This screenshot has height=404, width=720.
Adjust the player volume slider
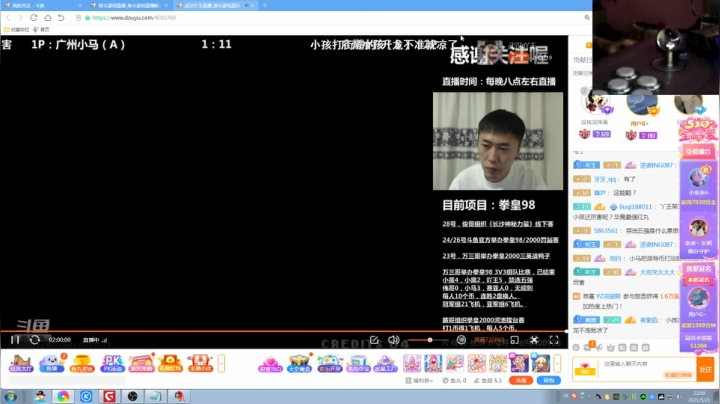click(x=428, y=340)
